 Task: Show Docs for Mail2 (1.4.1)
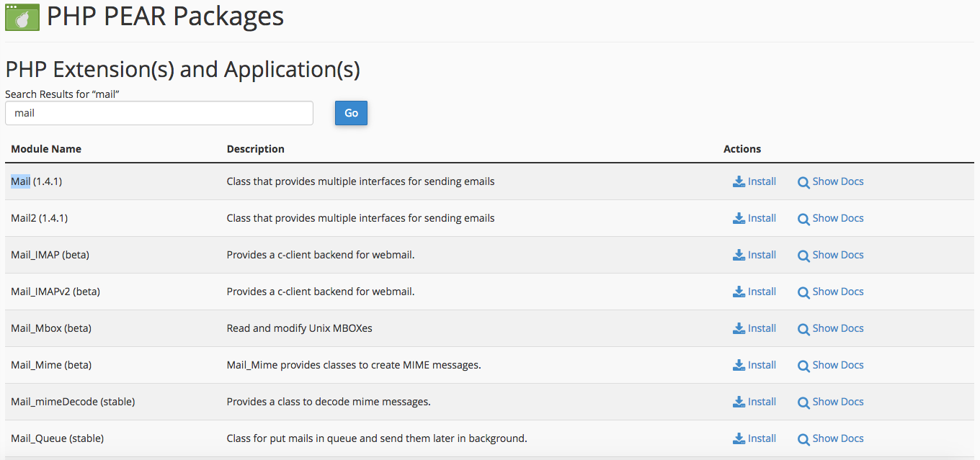(x=831, y=218)
